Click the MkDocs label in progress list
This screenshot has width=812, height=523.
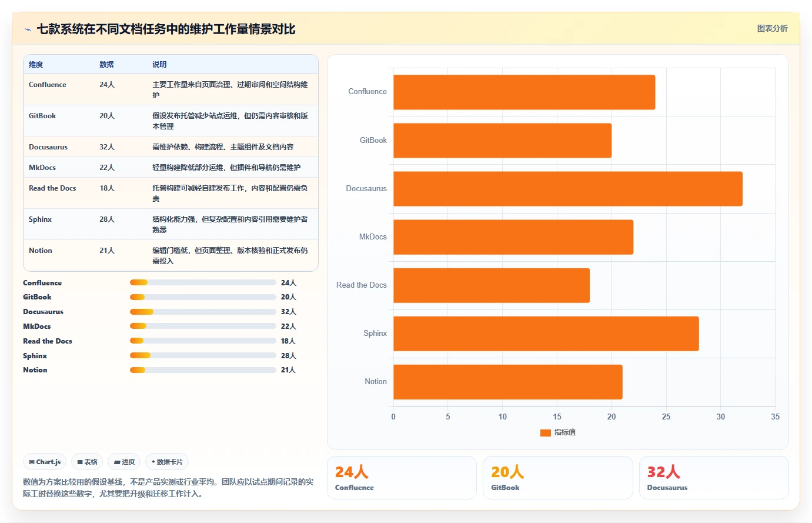(36, 327)
